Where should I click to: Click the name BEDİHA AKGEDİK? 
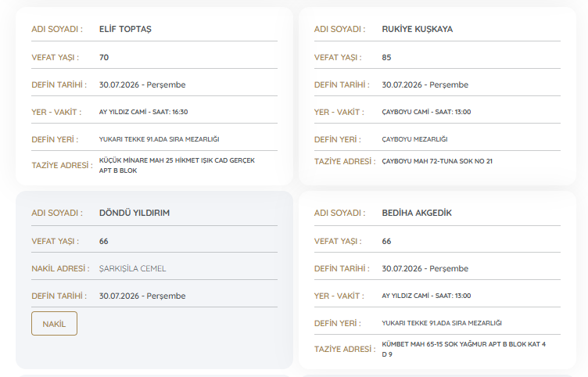[417, 213]
